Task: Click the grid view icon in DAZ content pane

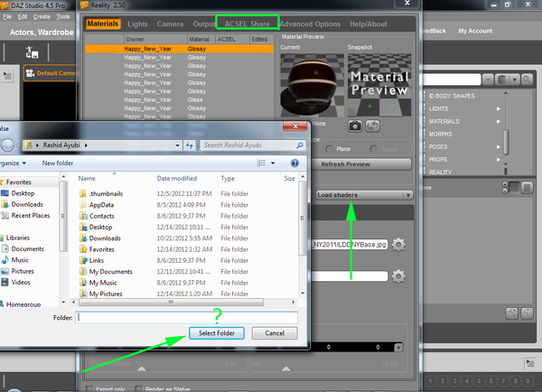Action: pos(514,188)
